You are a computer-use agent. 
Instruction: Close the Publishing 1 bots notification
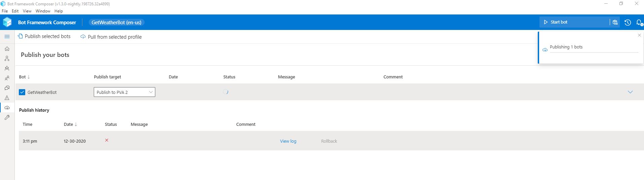pos(639,35)
